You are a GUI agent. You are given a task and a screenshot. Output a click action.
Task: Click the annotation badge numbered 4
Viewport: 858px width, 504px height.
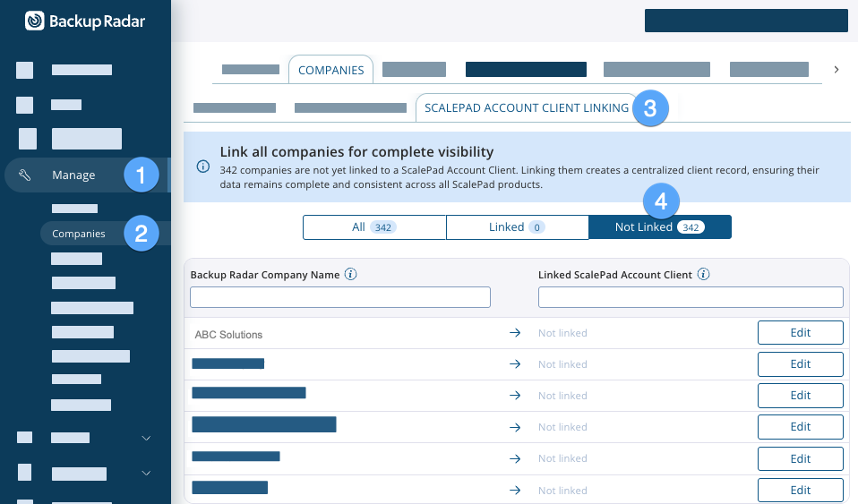(x=660, y=201)
